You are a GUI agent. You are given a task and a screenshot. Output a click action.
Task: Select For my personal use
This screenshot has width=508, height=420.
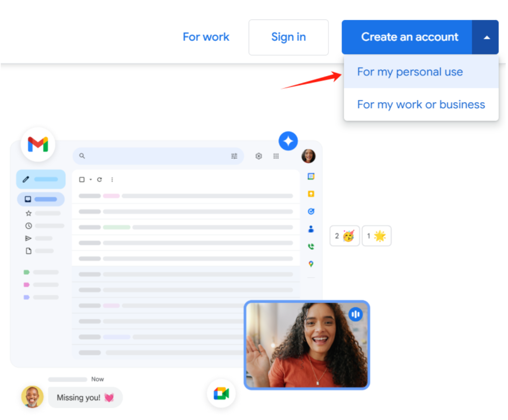tap(410, 72)
